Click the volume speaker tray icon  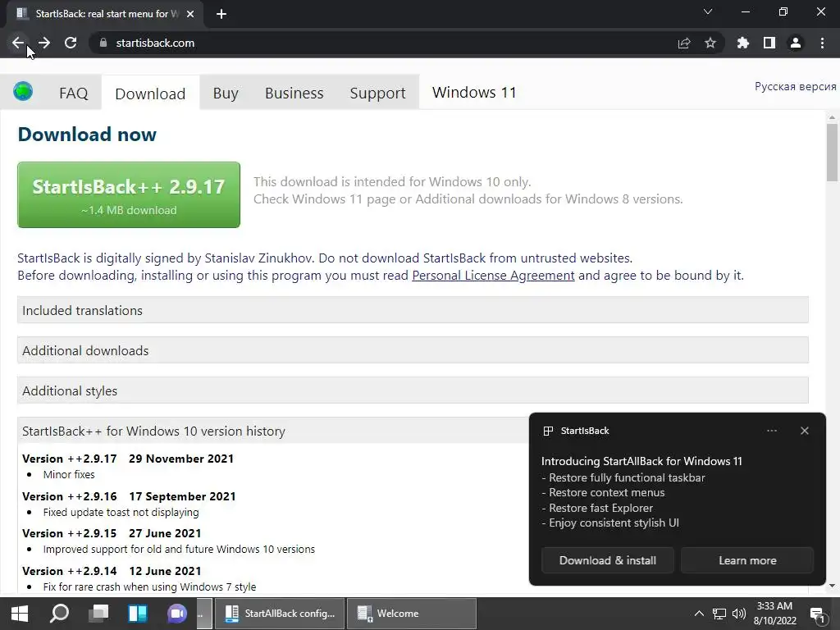click(x=739, y=614)
